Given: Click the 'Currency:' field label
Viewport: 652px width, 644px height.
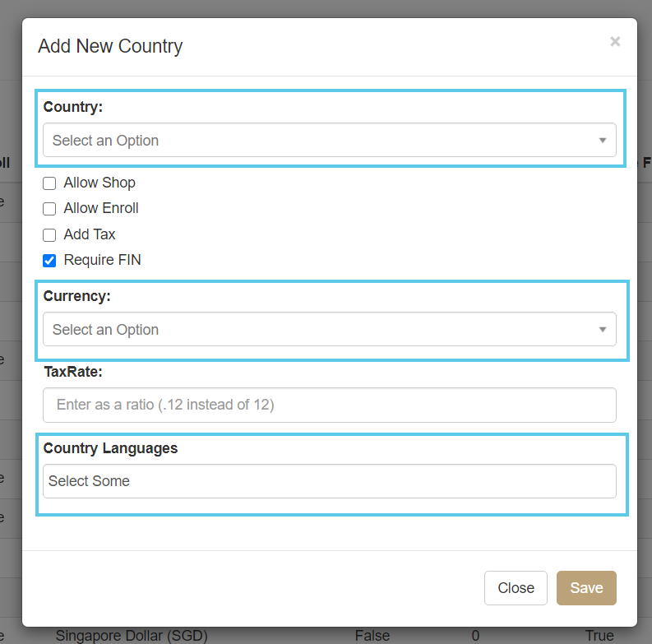Looking at the screenshot, I should click(x=76, y=295).
